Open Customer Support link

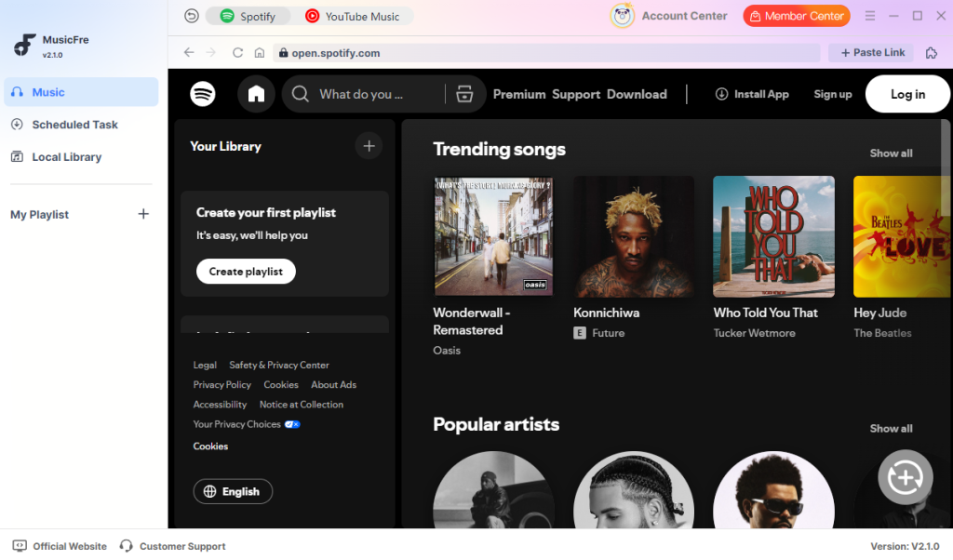click(x=172, y=546)
